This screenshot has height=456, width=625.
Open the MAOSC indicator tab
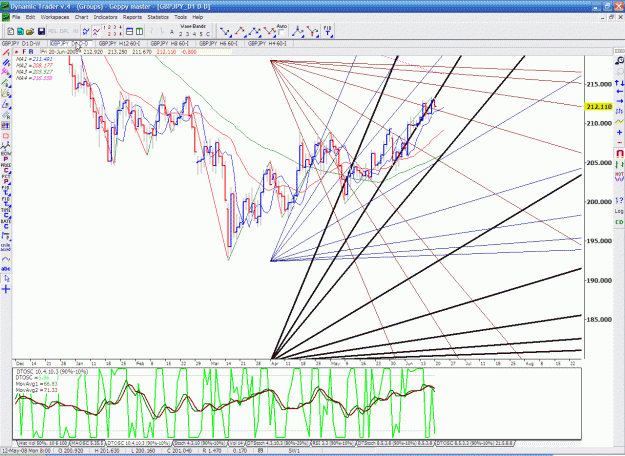click(87, 443)
